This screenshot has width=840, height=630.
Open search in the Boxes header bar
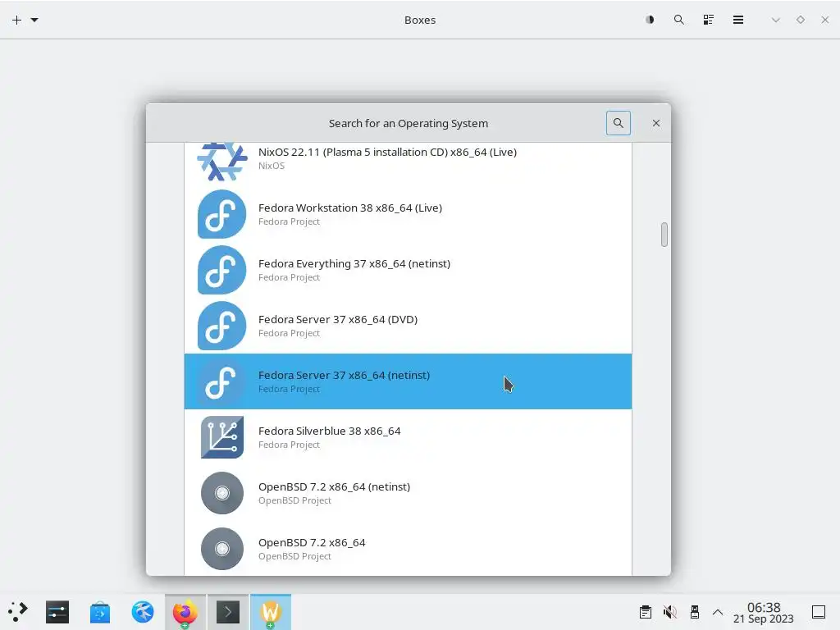[x=678, y=20]
